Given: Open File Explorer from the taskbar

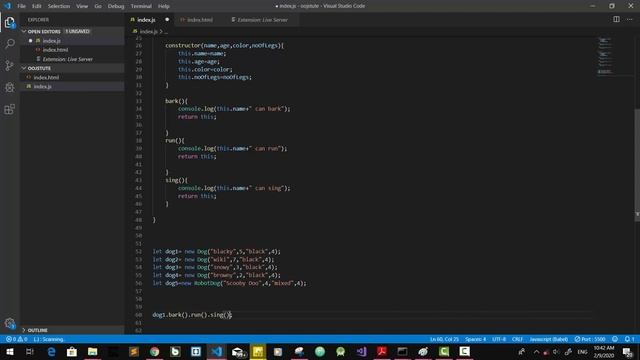Looking at the screenshot, I should click(x=93, y=351).
